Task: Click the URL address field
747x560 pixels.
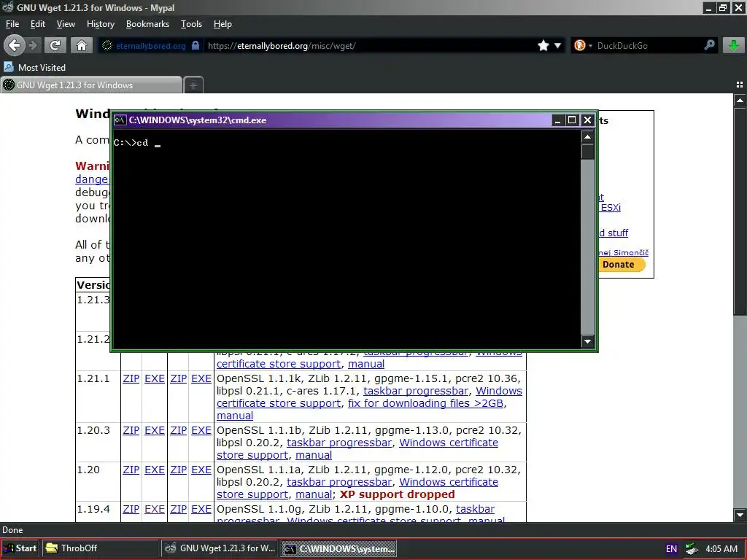Action: pos(370,46)
